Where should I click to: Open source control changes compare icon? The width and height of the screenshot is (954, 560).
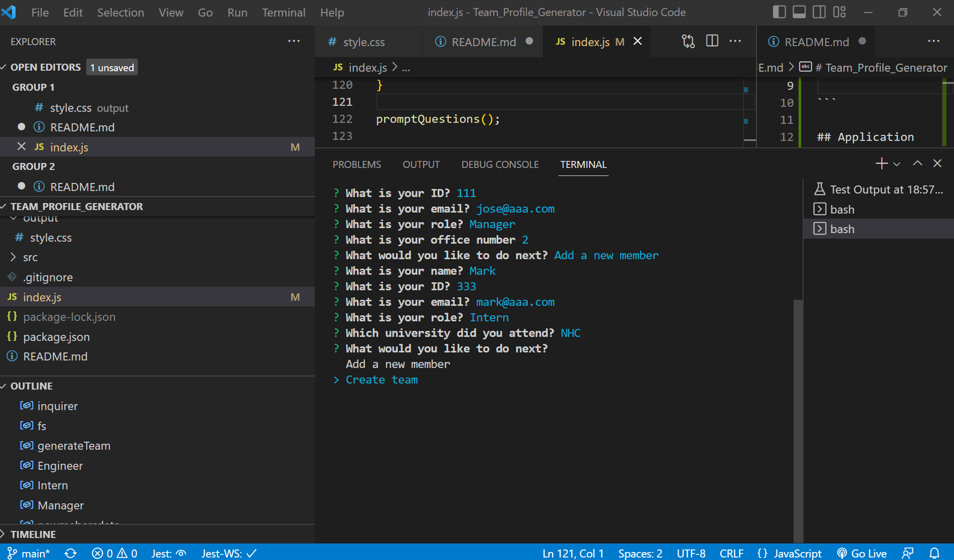(x=688, y=41)
